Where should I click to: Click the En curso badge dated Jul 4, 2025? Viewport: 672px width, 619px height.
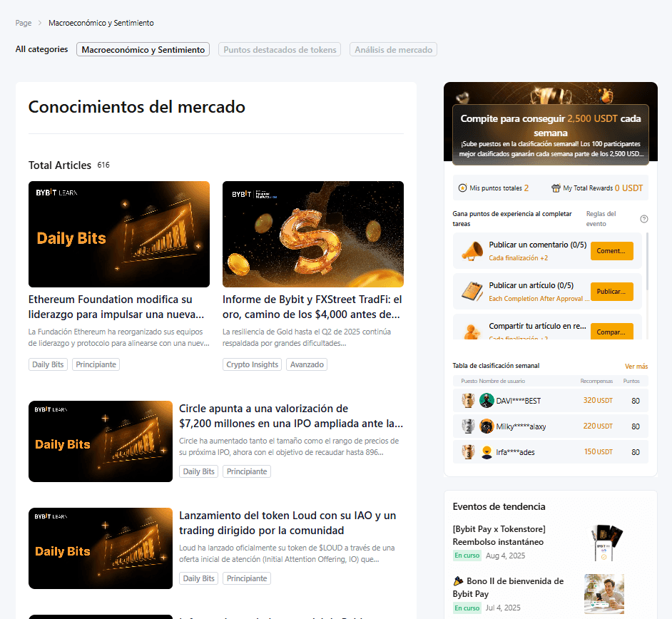[x=467, y=608]
